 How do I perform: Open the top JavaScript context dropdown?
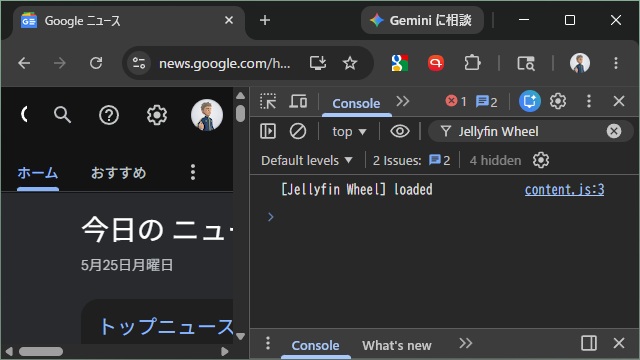[x=349, y=132]
